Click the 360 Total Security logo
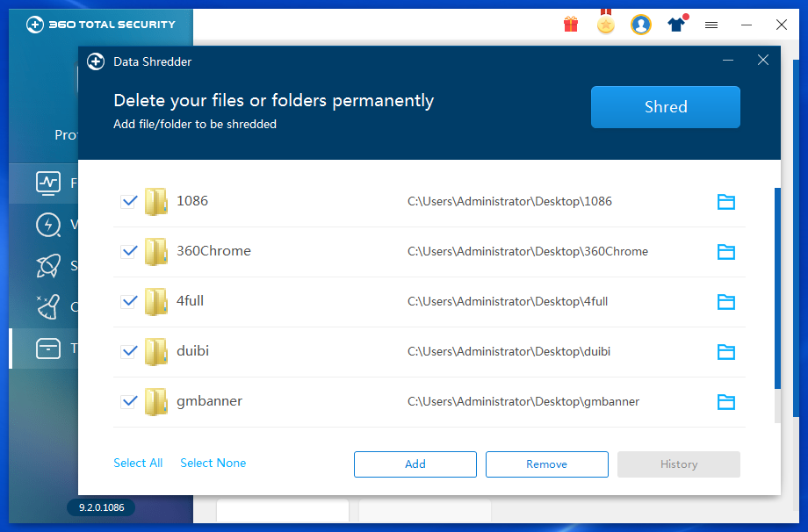Image resolution: width=808 pixels, height=532 pixels. [x=101, y=25]
